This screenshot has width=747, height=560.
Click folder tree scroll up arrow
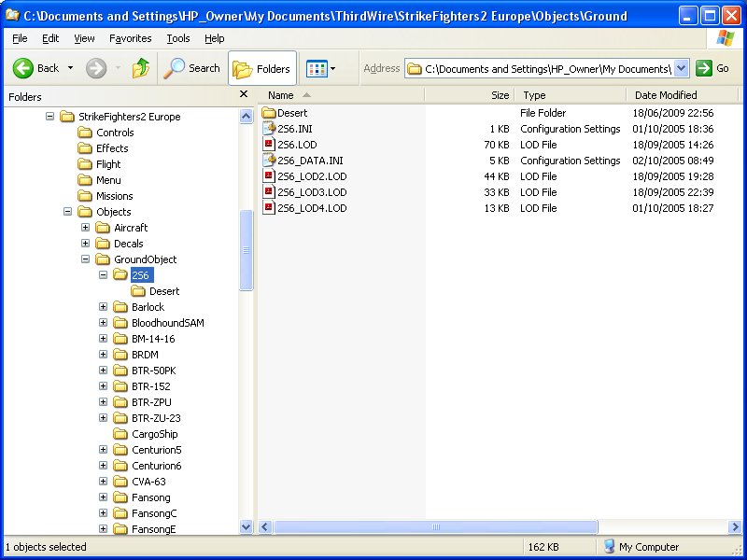[246, 116]
